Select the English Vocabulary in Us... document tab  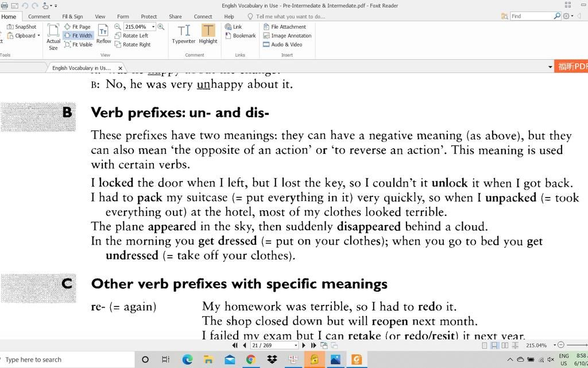(82, 68)
